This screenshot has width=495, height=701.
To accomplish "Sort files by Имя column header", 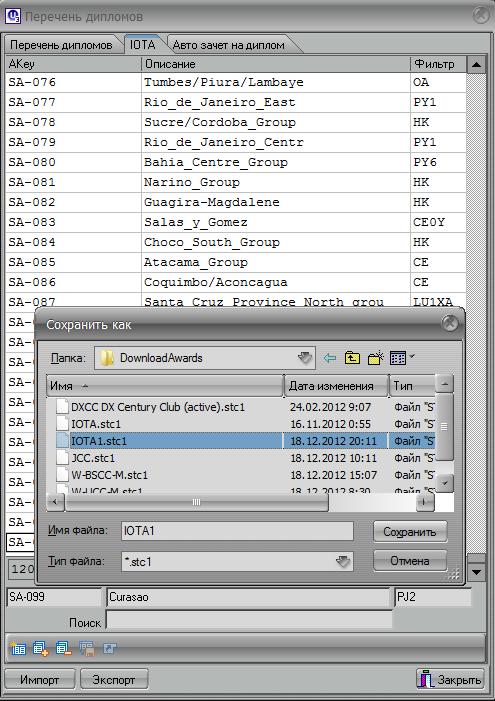I will pos(165,386).
